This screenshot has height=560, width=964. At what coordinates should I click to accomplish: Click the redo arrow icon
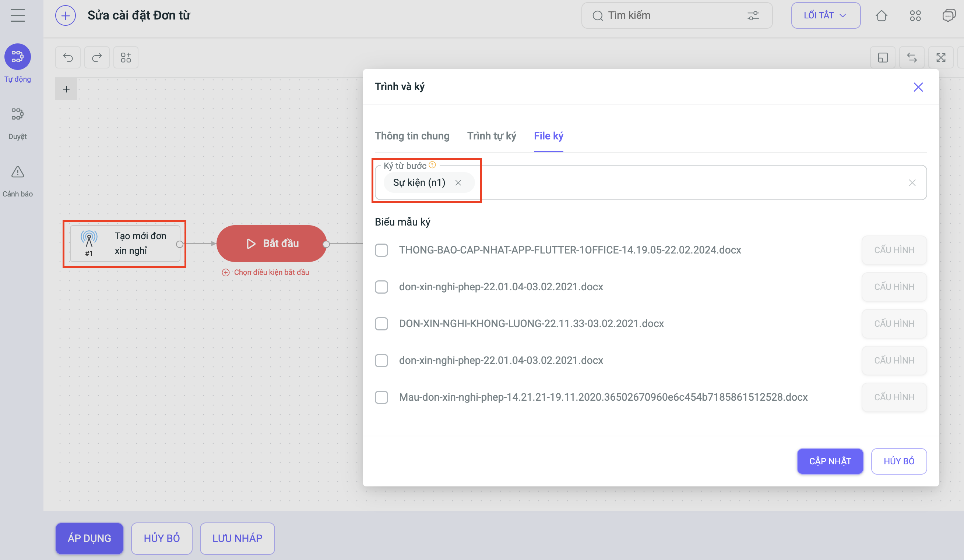(x=97, y=58)
